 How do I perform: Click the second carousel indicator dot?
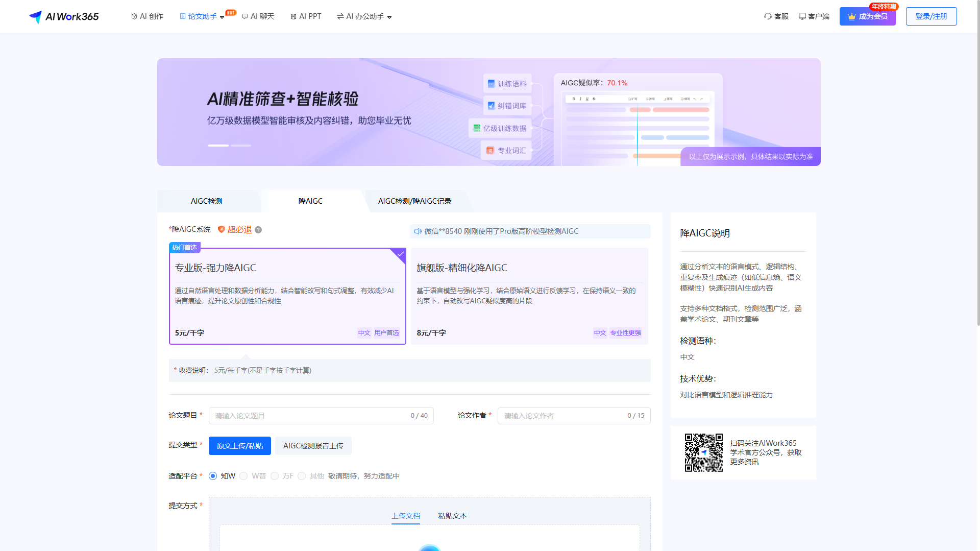241,146
